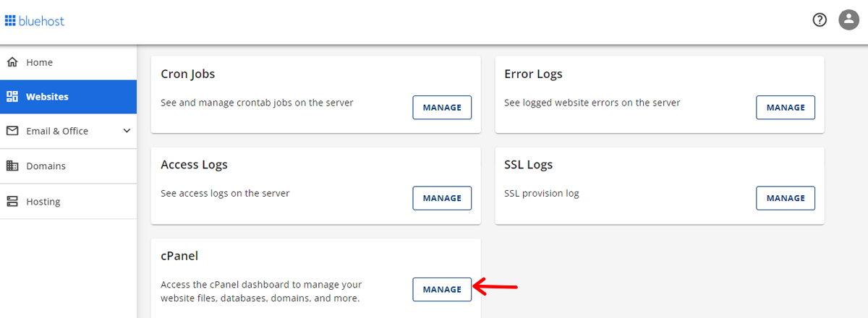Click the Domains building icon
The width and height of the screenshot is (868, 318).
[x=12, y=166]
